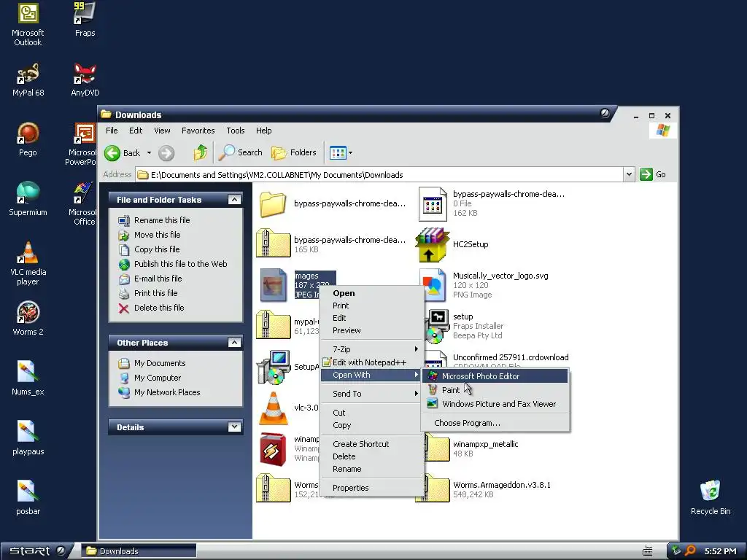Select the posbar desktop file
This screenshot has width=747, height=560.
[x=28, y=498]
